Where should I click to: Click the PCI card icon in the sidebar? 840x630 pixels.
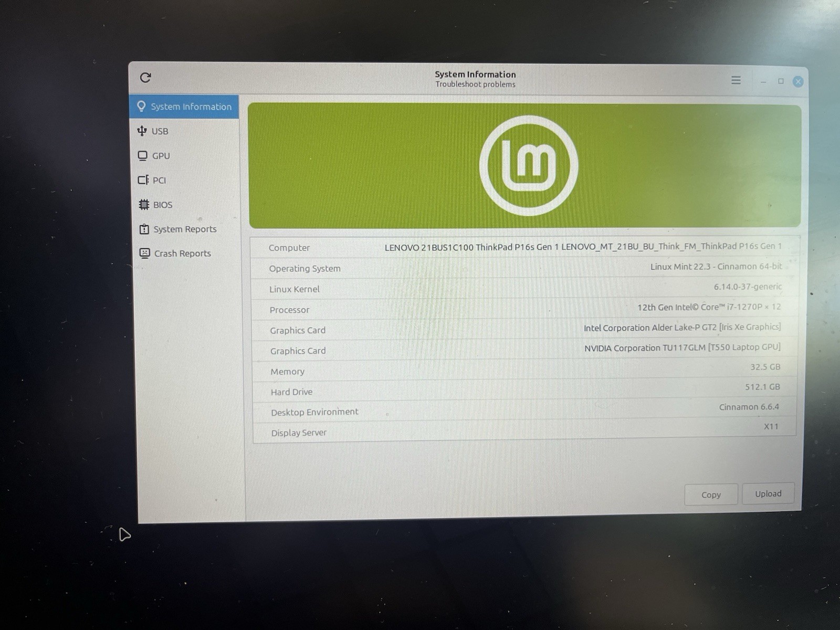coord(143,180)
